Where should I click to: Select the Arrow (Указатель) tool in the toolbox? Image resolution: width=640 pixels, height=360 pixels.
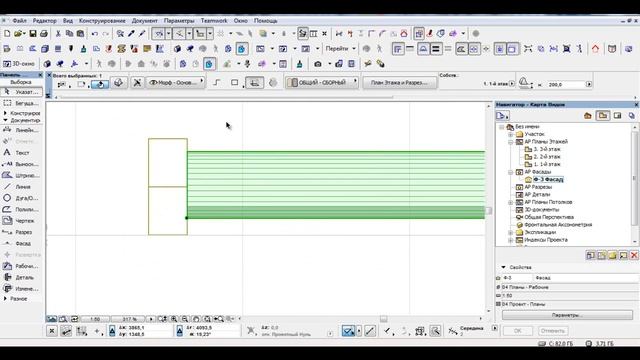tap(21, 92)
